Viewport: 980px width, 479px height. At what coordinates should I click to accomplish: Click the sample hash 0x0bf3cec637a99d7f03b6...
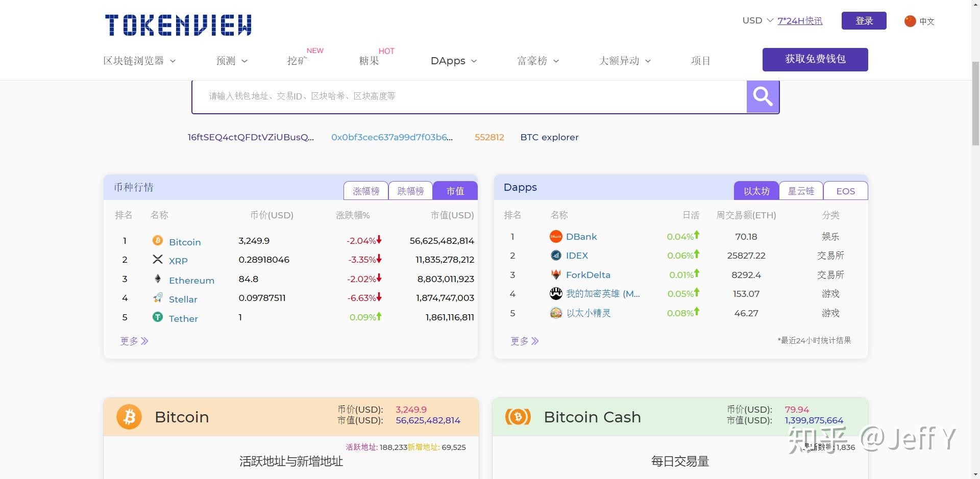pos(392,137)
